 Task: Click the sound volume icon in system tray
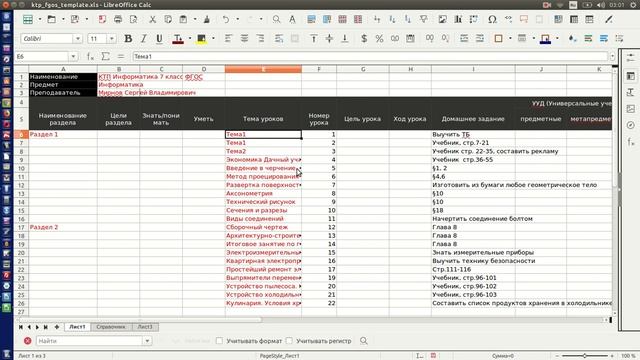pos(600,5)
